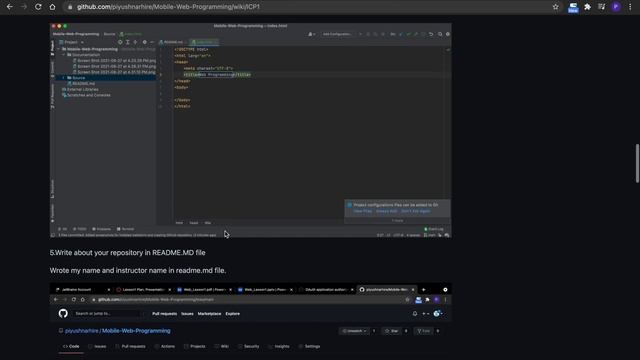In the IDE screenshot, switch to the index.html editor tab
This screenshot has height=360, width=640.
[x=205, y=42]
